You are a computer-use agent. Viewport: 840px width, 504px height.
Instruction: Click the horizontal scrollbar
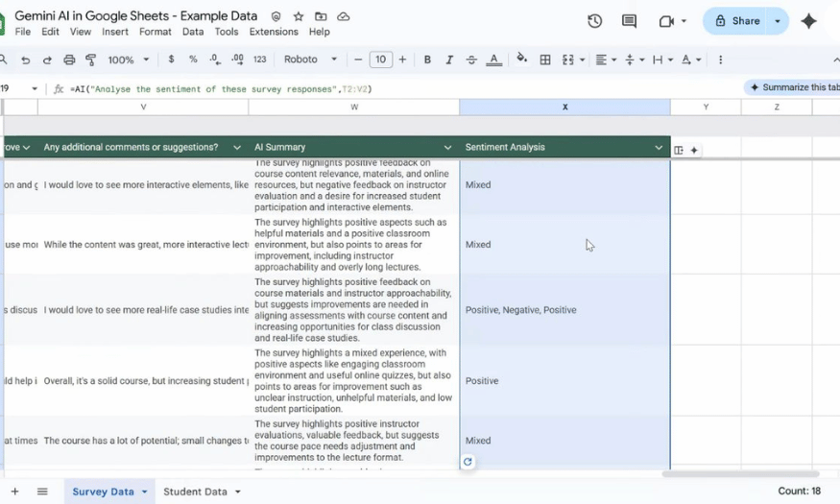[740, 474]
